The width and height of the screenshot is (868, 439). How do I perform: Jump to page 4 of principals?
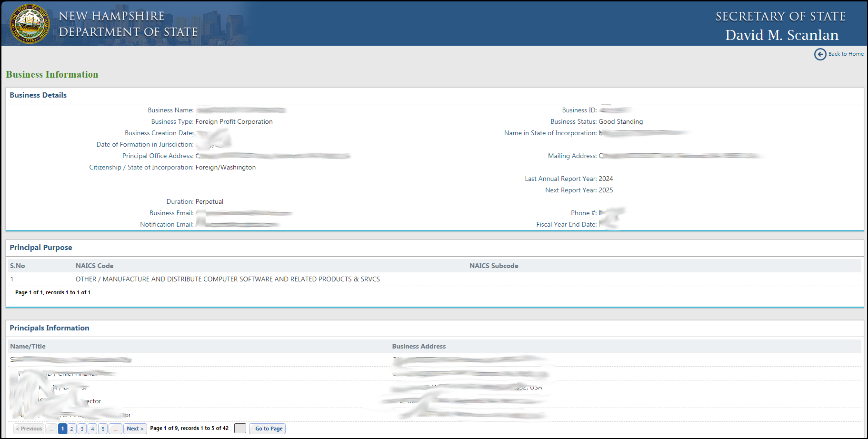(92, 429)
